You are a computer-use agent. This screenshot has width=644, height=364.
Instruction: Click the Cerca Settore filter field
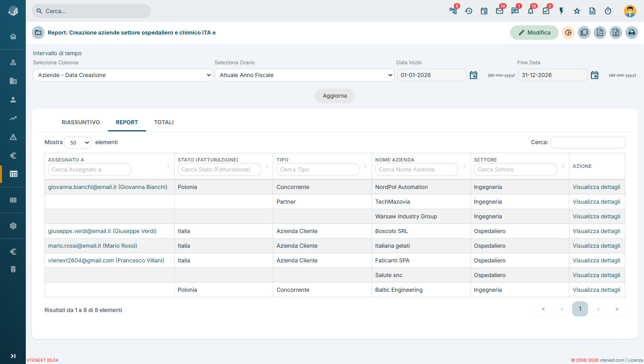[515, 169]
